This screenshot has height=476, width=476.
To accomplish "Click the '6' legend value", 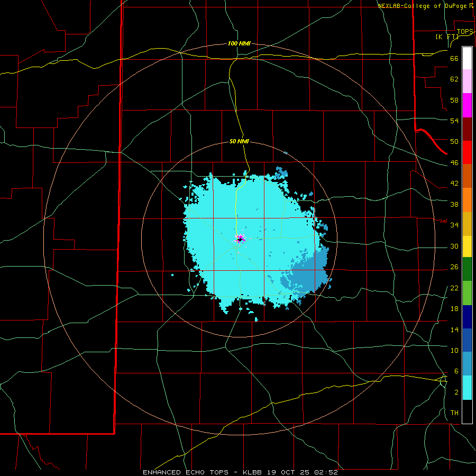I will (456, 371).
